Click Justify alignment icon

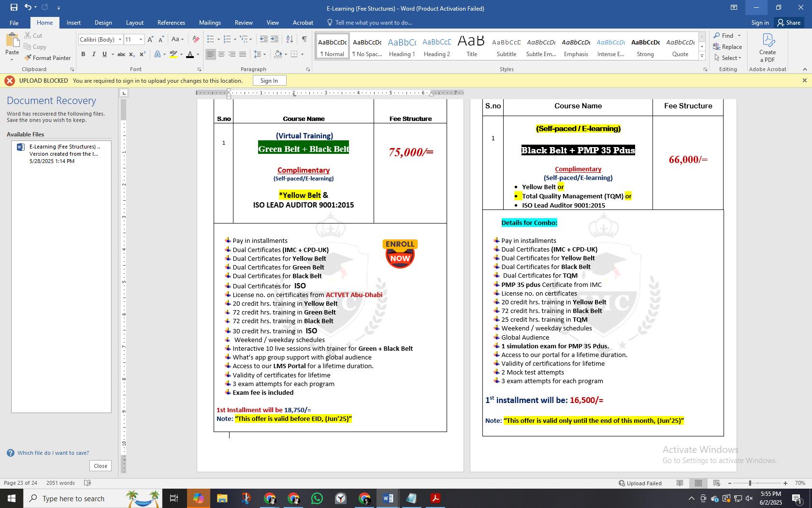point(243,54)
